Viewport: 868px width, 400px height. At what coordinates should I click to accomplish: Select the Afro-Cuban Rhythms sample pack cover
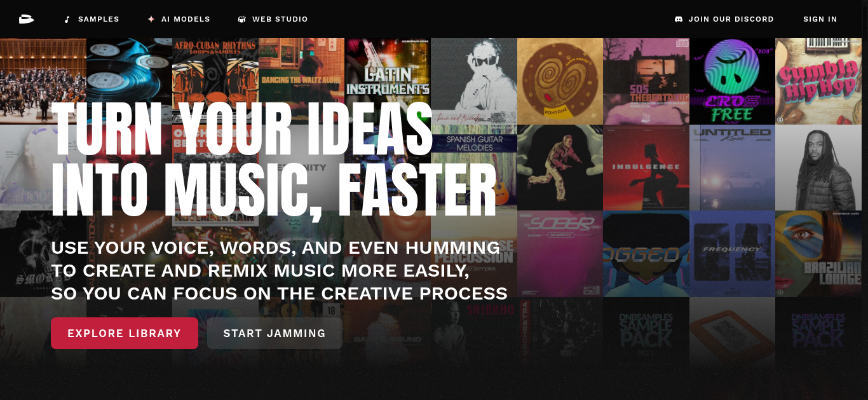(x=215, y=81)
